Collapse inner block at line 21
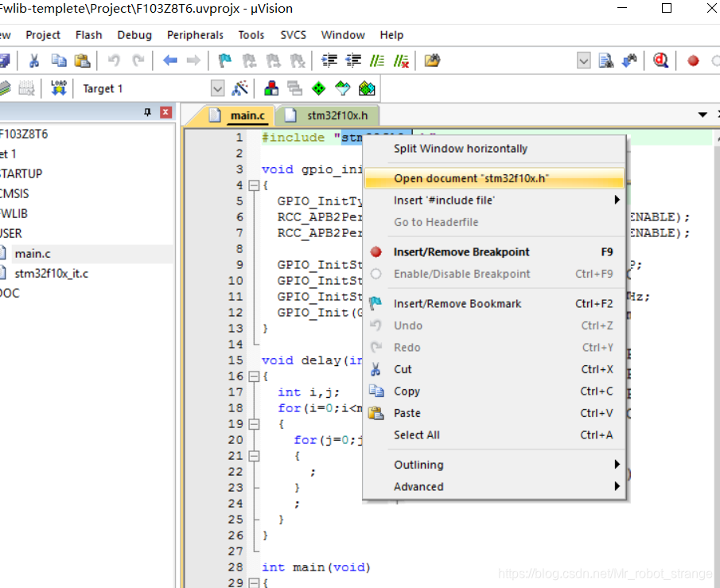Image resolution: width=720 pixels, height=588 pixels. click(254, 456)
